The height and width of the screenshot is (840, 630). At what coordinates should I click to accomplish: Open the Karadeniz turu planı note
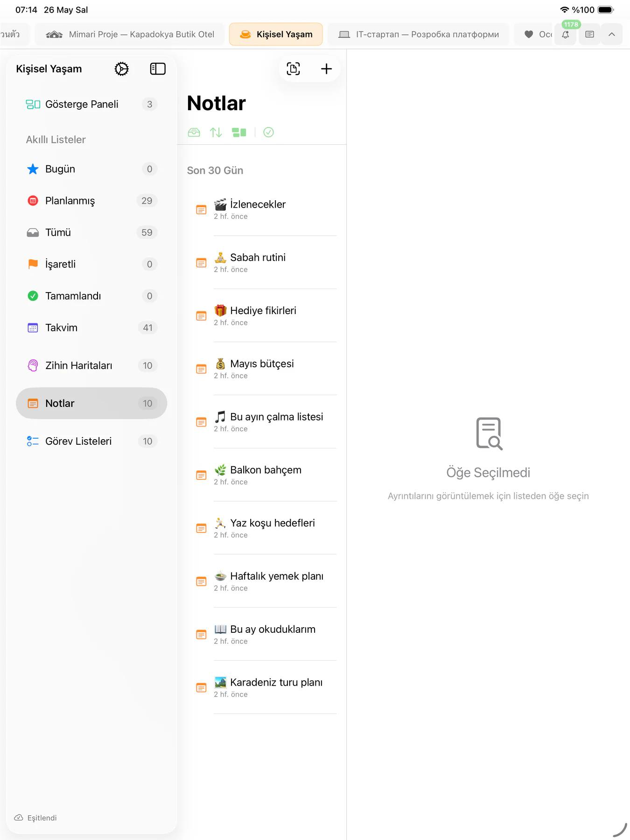(x=262, y=688)
